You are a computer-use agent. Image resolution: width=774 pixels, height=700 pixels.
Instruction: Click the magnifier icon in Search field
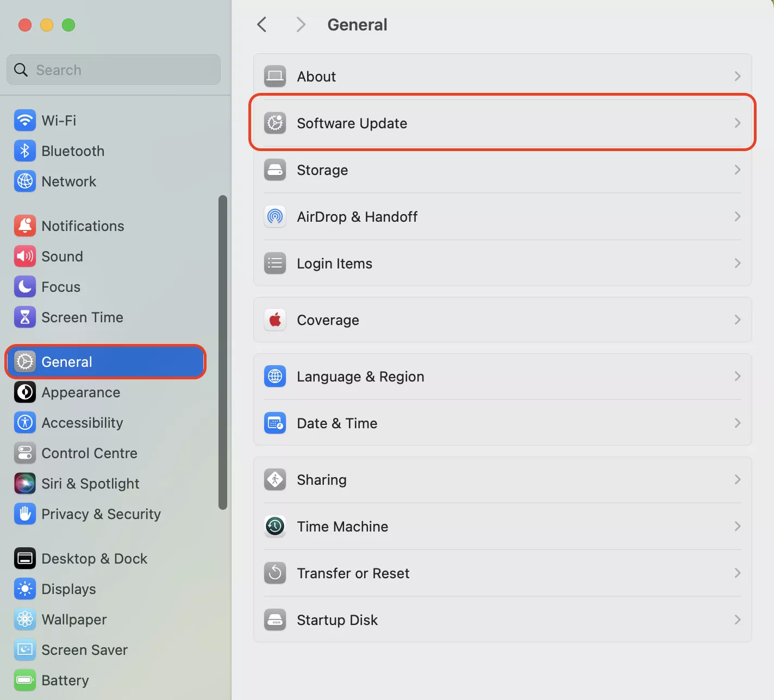click(x=21, y=70)
